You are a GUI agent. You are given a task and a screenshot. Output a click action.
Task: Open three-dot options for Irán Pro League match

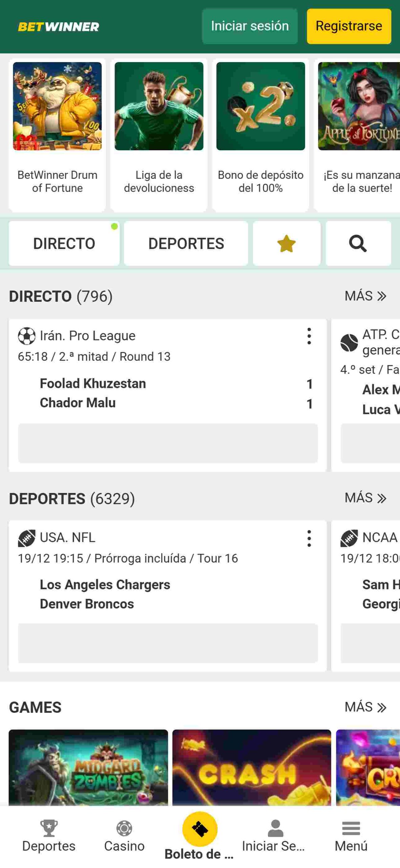pos(309,336)
